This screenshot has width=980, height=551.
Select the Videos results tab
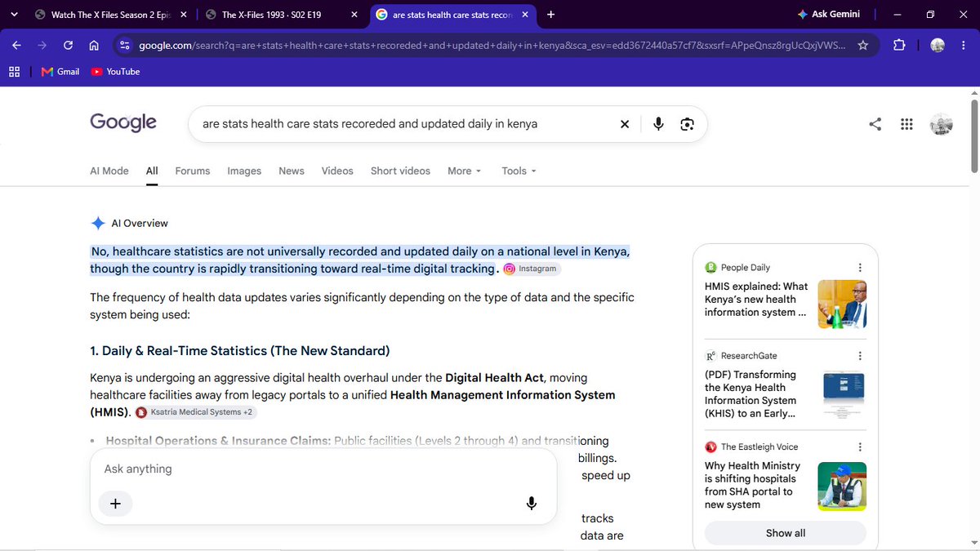(337, 171)
